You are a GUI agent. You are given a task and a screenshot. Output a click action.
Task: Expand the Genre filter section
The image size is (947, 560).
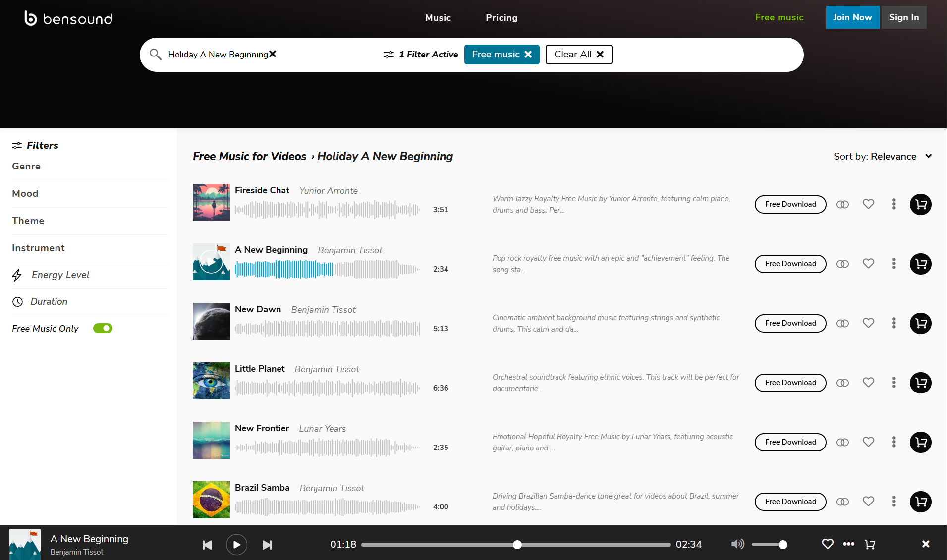click(26, 167)
